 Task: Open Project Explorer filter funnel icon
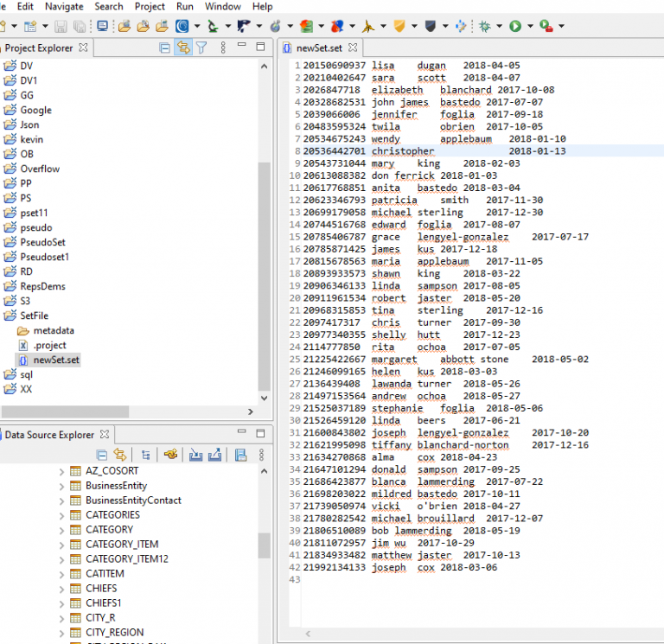click(201, 48)
